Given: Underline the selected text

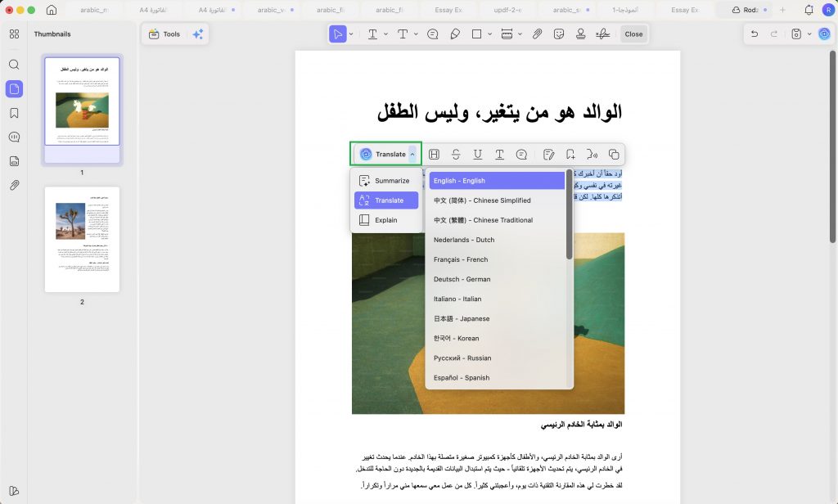Looking at the screenshot, I should [x=478, y=155].
